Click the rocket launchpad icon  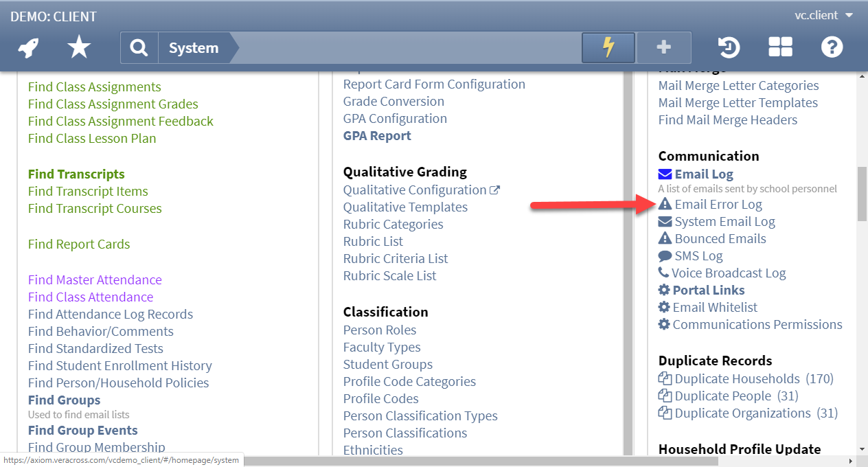[x=28, y=48]
